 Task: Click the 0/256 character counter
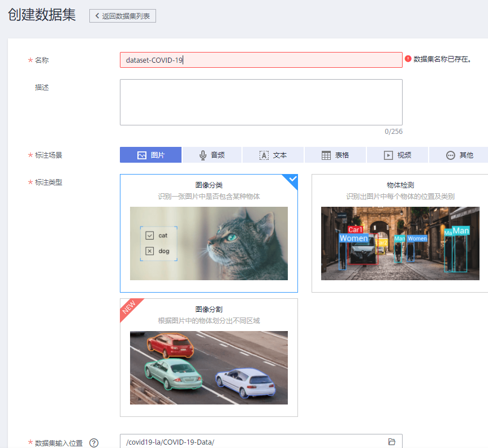pyautogui.click(x=394, y=132)
